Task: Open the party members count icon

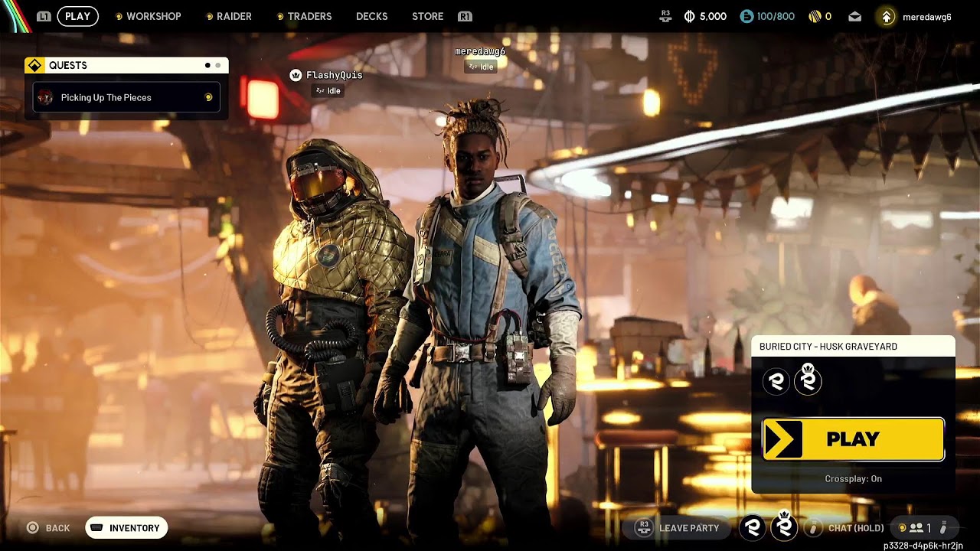Action: 916,527
